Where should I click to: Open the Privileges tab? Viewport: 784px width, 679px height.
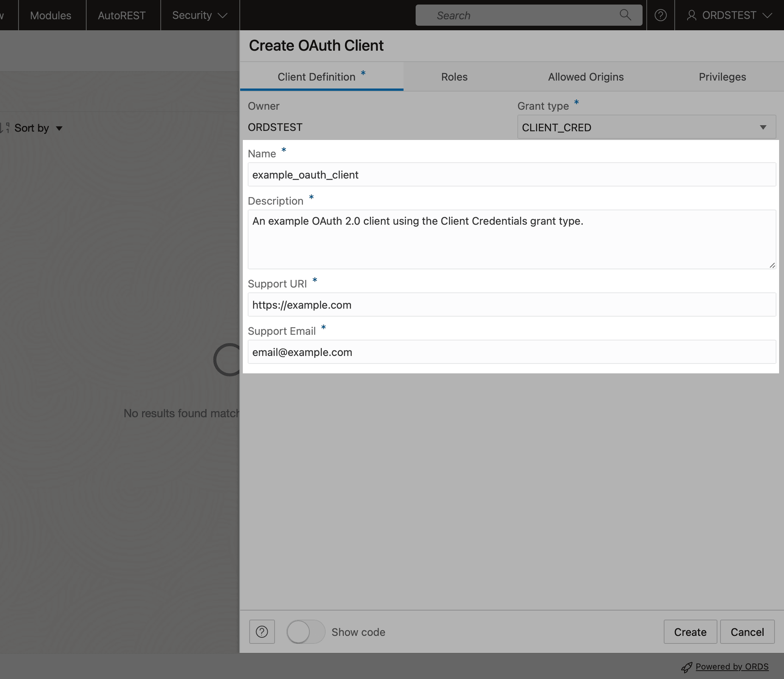pyautogui.click(x=722, y=77)
